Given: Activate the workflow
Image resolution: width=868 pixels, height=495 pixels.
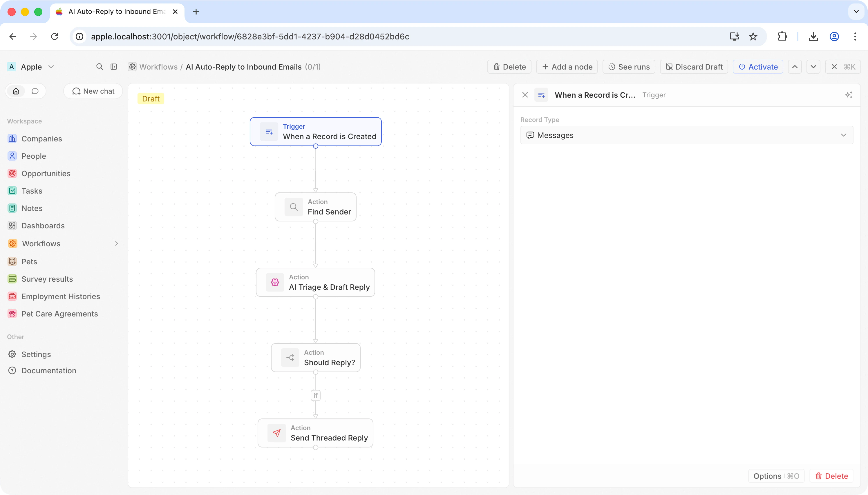Looking at the screenshot, I should point(758,67).
